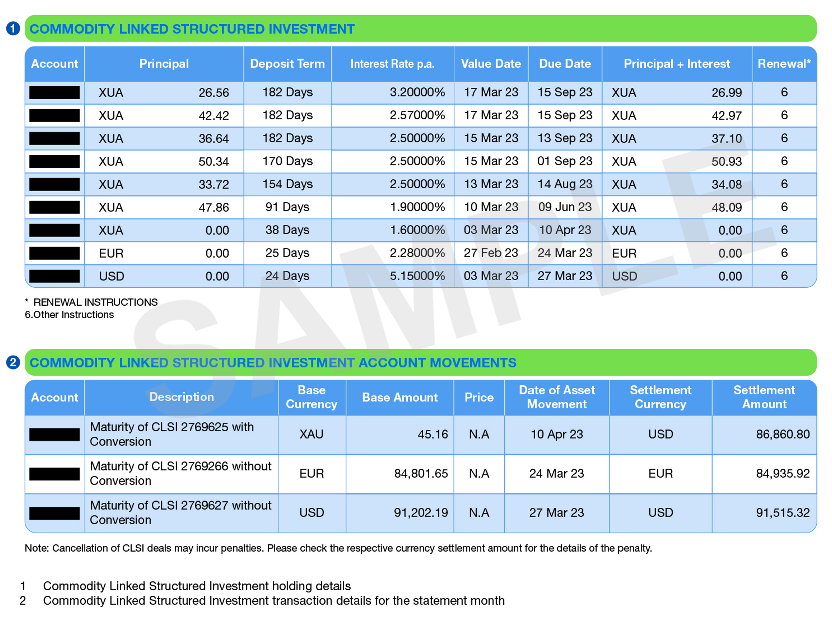Screen dimensions: 832x644
Task: Click the Value Date column header
Action: (491, 63)
